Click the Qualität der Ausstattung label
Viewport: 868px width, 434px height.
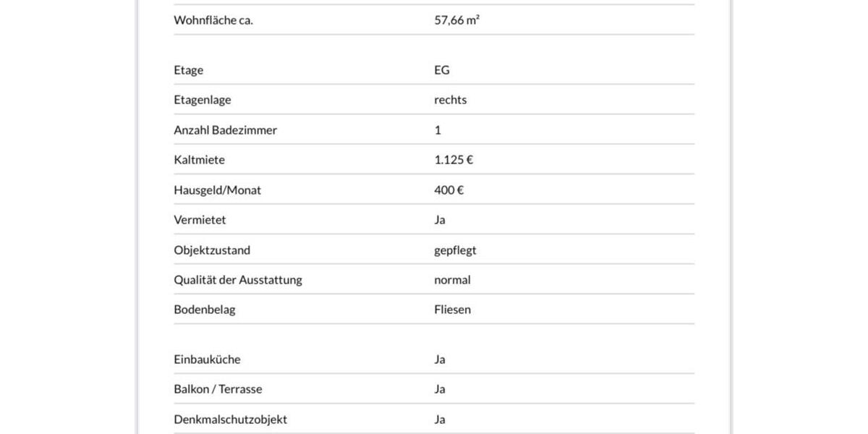238,280
